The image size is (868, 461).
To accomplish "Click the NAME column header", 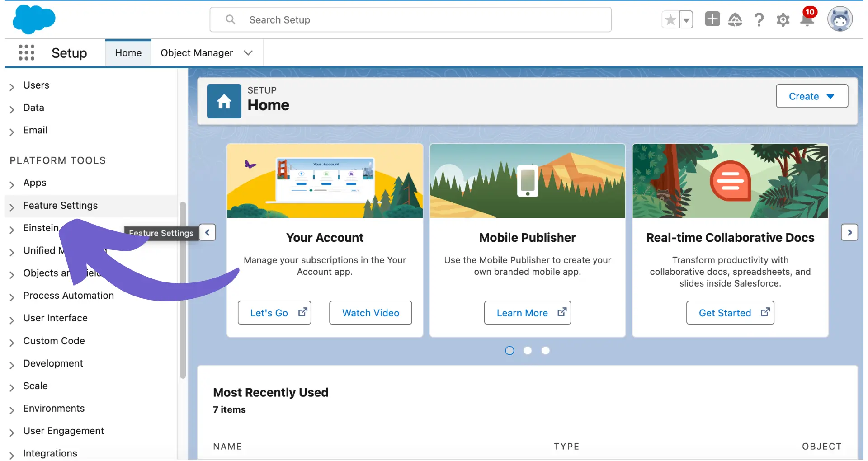I will point(227,447).
